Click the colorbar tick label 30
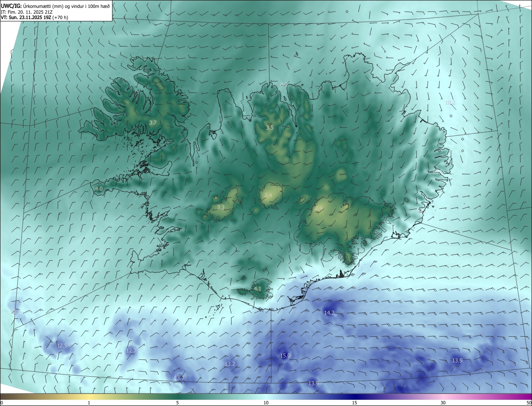532x406 pixels. (x=443, y=403)
